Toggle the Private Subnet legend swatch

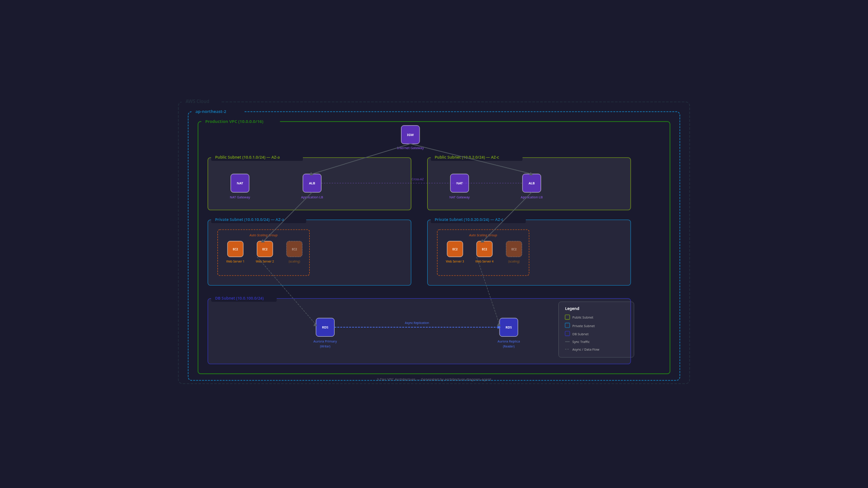(x=567, y=325)
